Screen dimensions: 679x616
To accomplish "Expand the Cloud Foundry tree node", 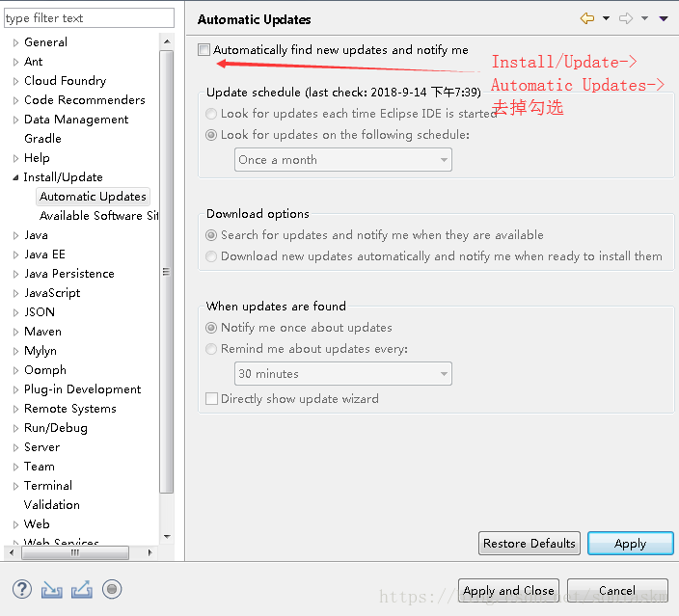I will coord(15,81).
